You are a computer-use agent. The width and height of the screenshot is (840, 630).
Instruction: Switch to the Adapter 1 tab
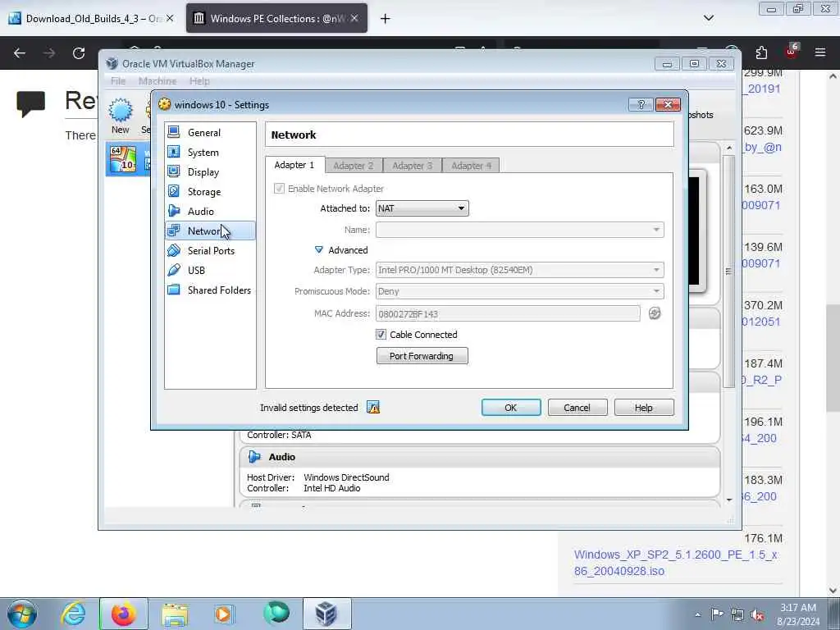click(x=294, y=165)
